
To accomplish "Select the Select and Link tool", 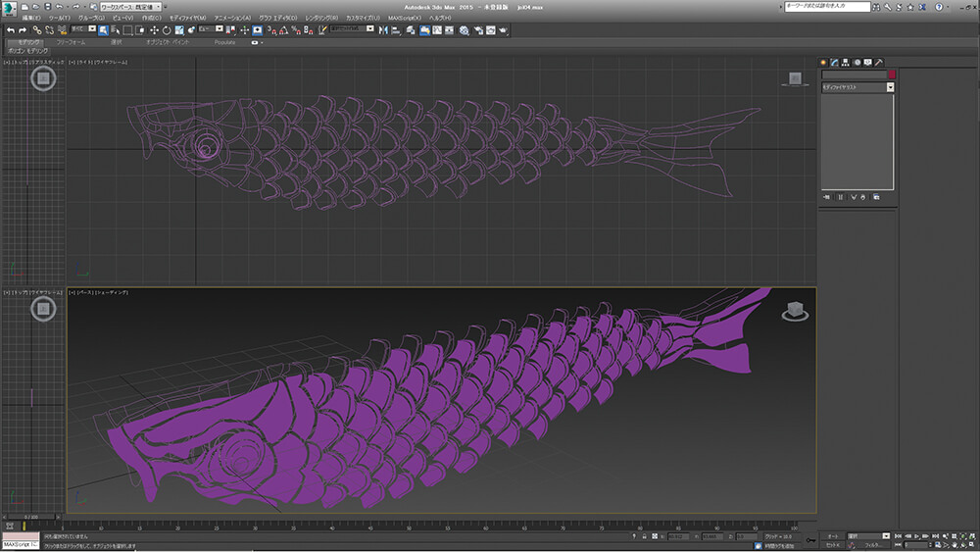I will (37, 30).
